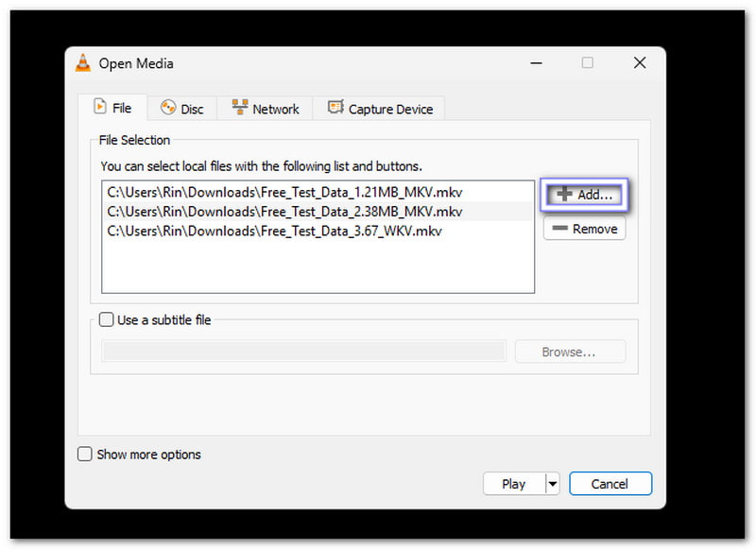Click the Network tab icon
Viewport: 756px width, 550px height.
point(240,109)
